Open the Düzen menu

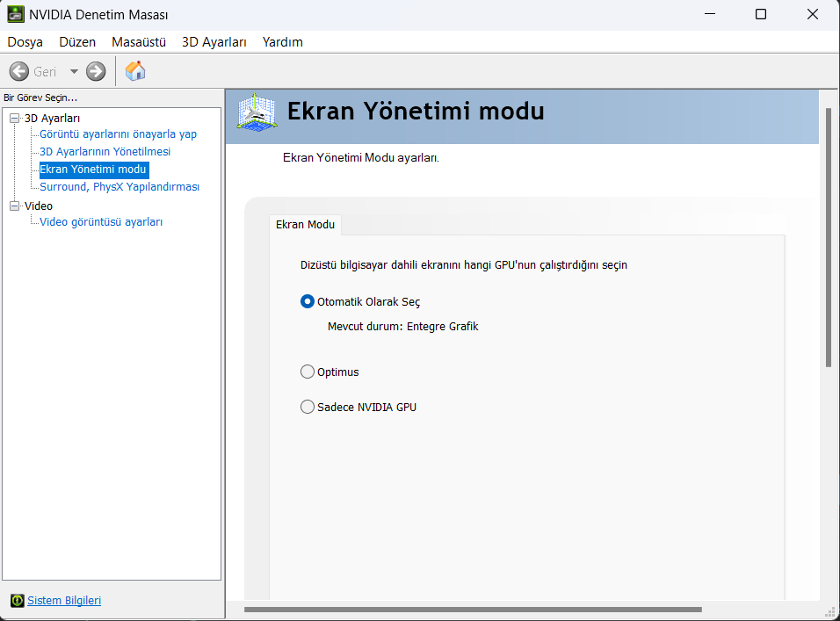click(77, 42)
